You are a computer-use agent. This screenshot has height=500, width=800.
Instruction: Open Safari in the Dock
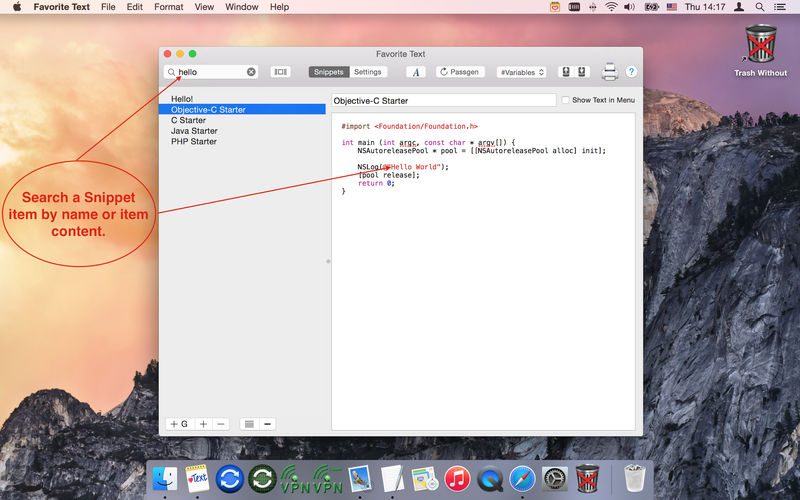522,480
